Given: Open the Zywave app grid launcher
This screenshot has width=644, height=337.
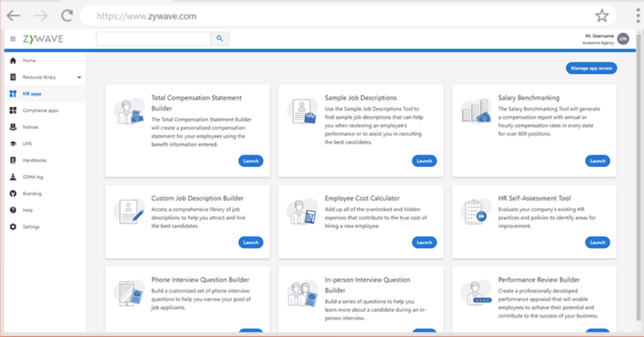Looking at the screenshot, I should 13,38.
